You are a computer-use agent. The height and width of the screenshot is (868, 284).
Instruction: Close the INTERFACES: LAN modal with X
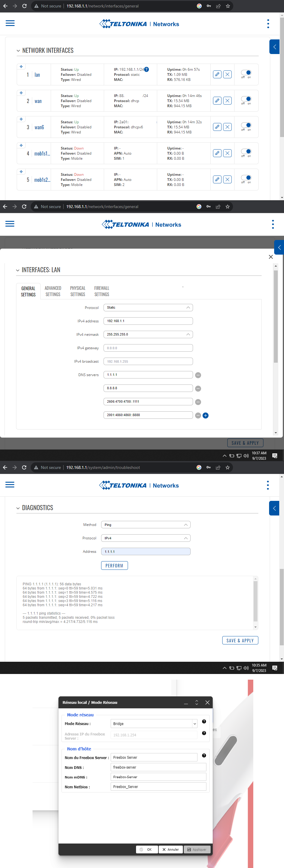click(271, 257)
